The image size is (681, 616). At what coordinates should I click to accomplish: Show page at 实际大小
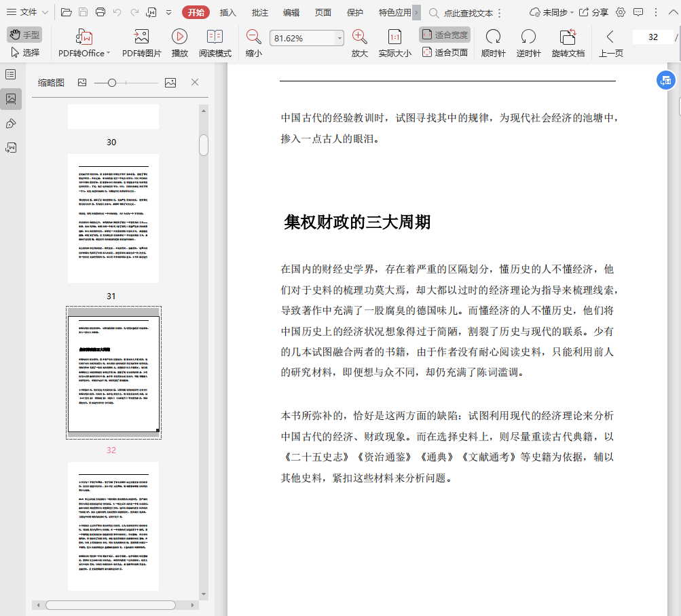coord(394,37)
